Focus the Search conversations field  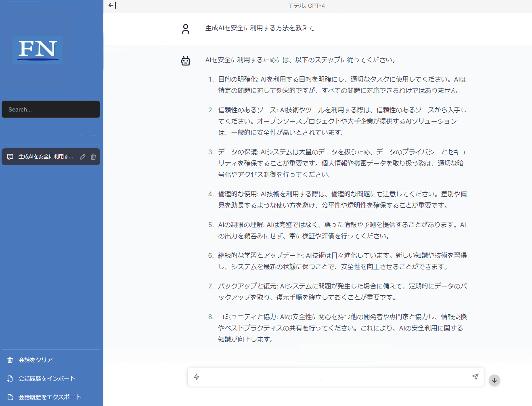point(51,109)
